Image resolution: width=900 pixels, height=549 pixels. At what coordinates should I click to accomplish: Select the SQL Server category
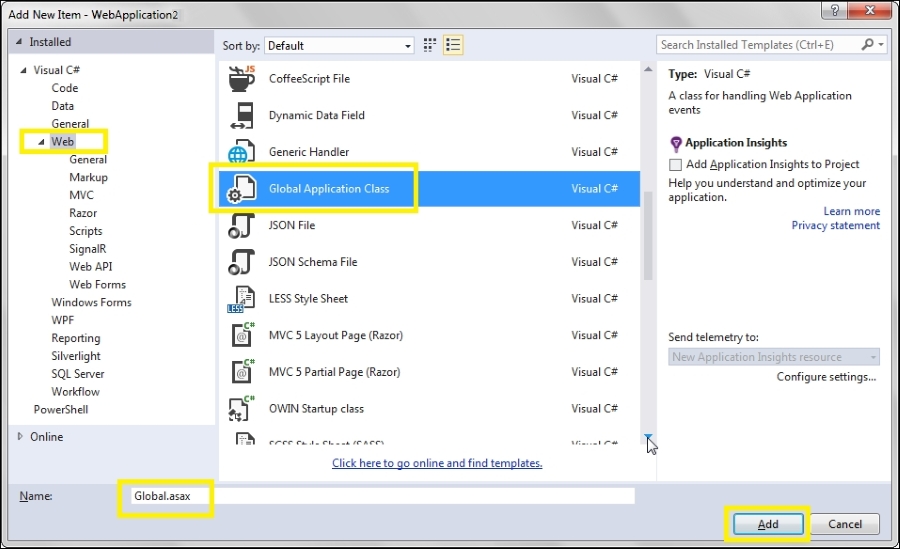click(x=78, y=373)
